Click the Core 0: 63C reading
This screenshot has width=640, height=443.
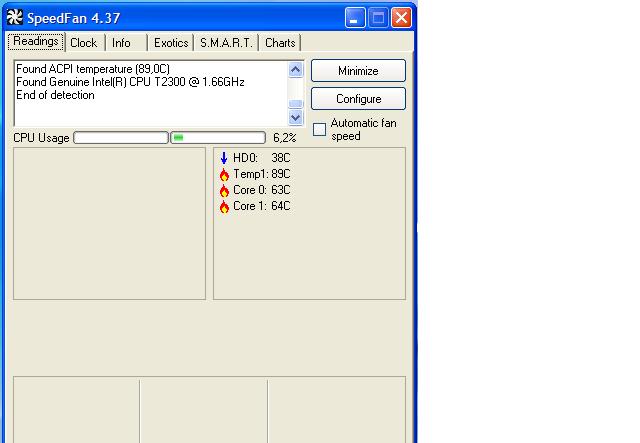262,190
